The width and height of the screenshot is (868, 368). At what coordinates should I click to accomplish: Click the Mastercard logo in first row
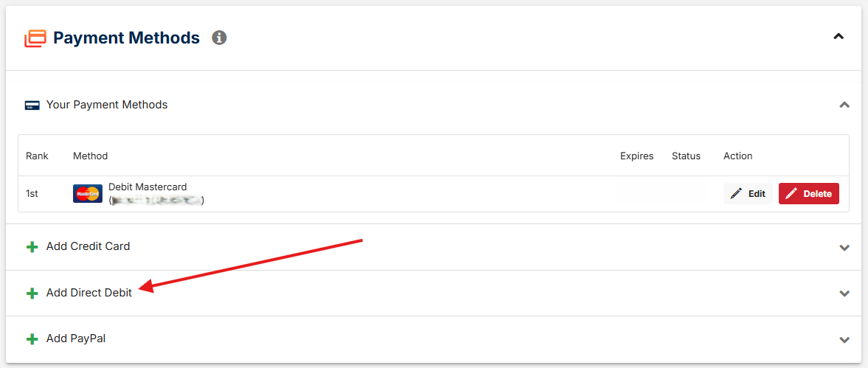[88, 194]
